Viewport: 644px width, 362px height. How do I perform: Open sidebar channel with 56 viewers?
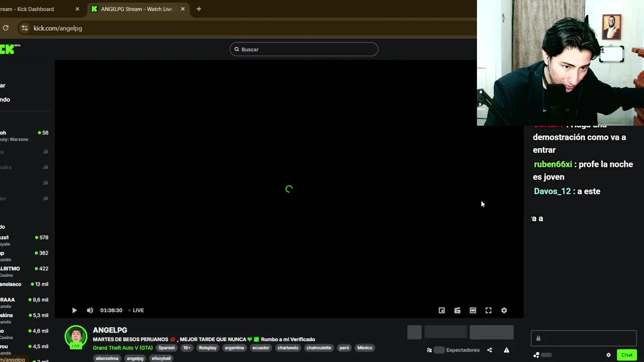[25, 136]
